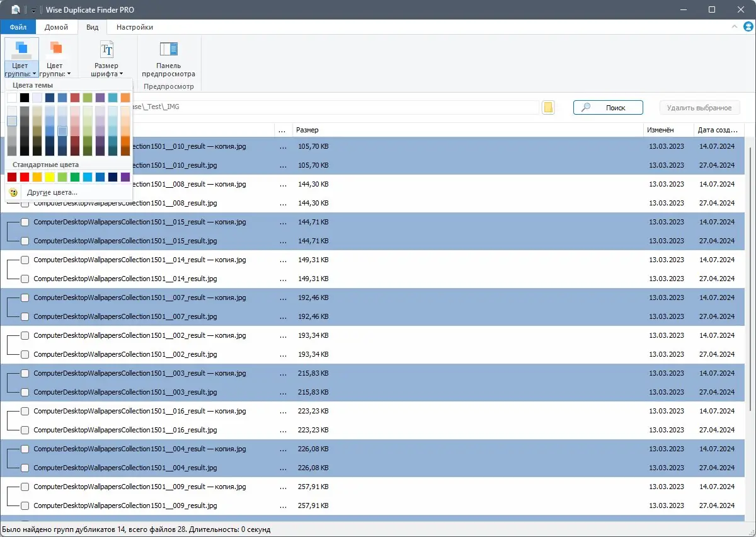Viewport: 756px width, 537px height.
Task: Click the ... column header before Размер
Action: point(283,130)
